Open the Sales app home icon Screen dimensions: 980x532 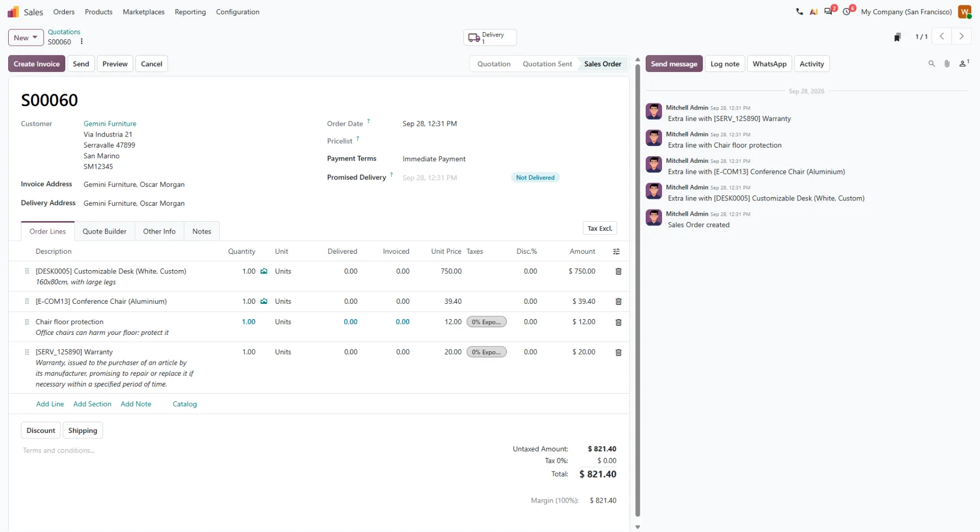tap(13, 12)
